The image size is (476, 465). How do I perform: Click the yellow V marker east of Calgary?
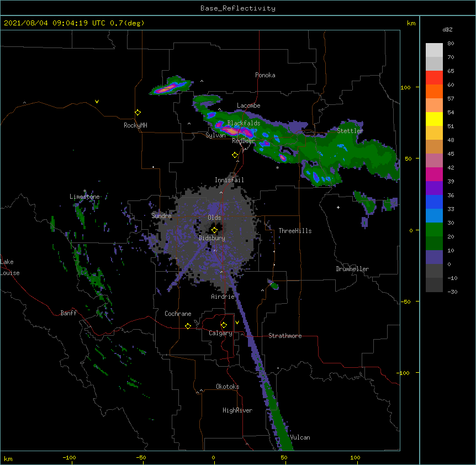click(x=237, y=323)
